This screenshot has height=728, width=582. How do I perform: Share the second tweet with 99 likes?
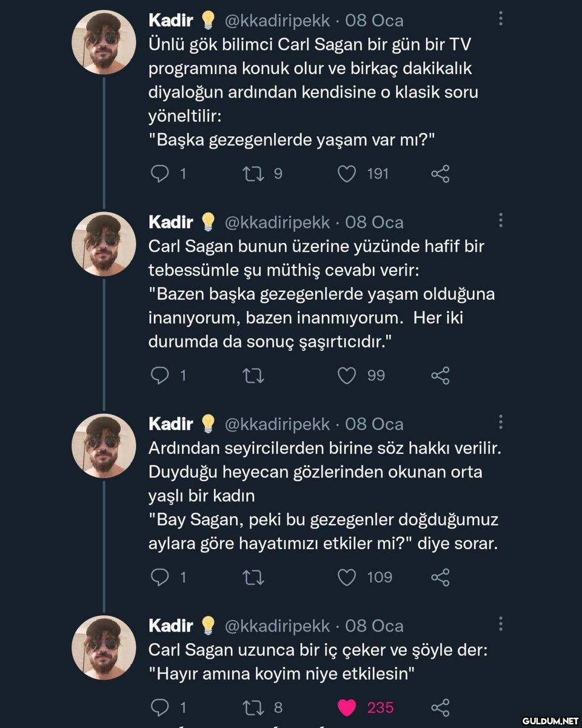440,376
